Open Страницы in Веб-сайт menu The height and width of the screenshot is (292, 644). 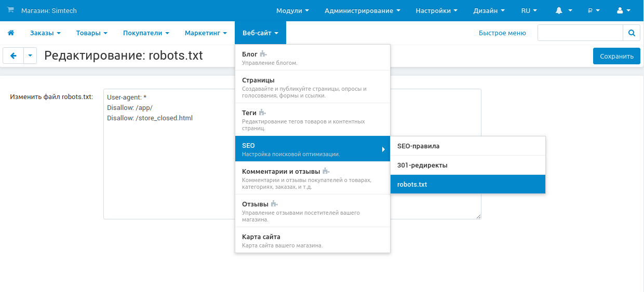tap(312, 87)
